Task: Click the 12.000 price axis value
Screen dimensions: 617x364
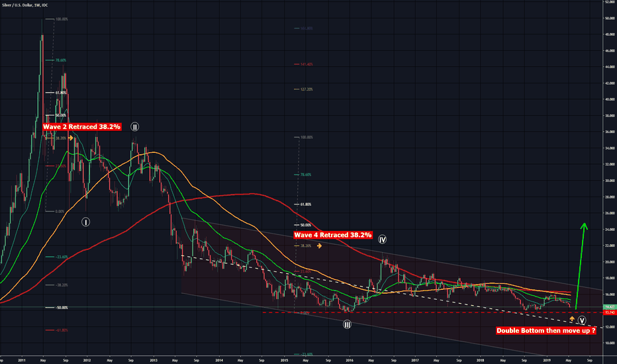Action: click(x=610, y=327)
